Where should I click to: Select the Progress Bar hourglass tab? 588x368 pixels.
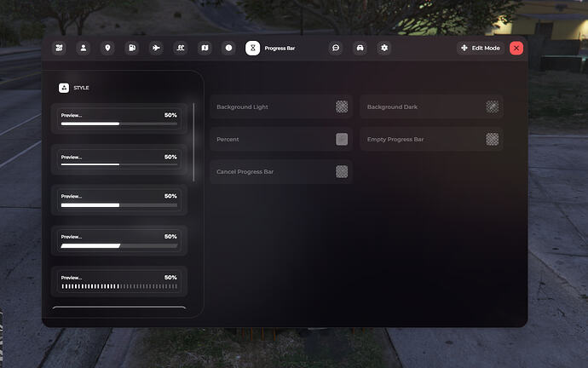tap(253, 48)
